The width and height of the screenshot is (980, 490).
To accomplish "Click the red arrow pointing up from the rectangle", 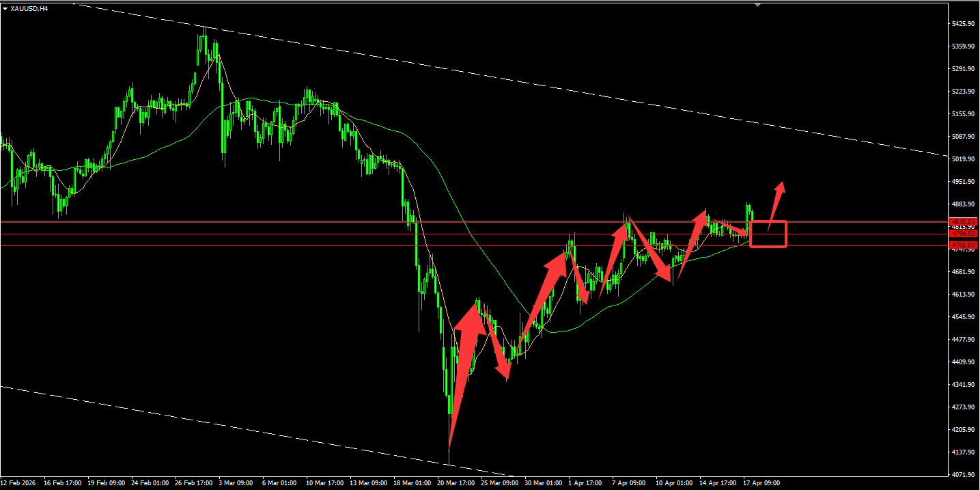I will point(777,201).
